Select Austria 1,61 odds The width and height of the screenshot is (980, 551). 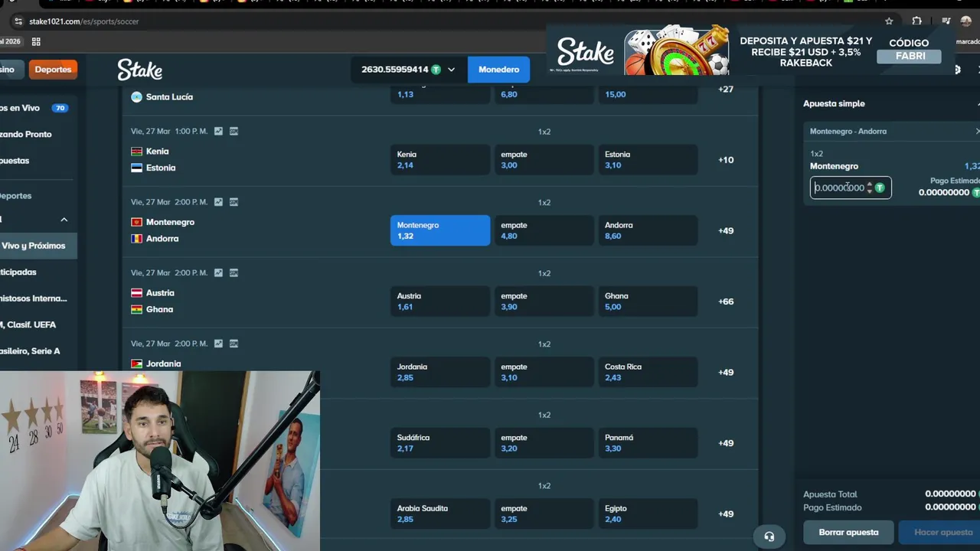[x=440, y=302]
